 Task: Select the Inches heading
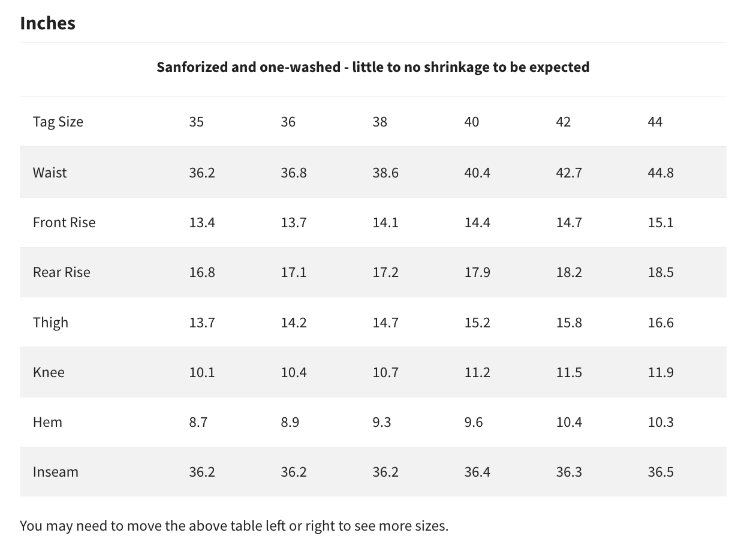(48, 23)
